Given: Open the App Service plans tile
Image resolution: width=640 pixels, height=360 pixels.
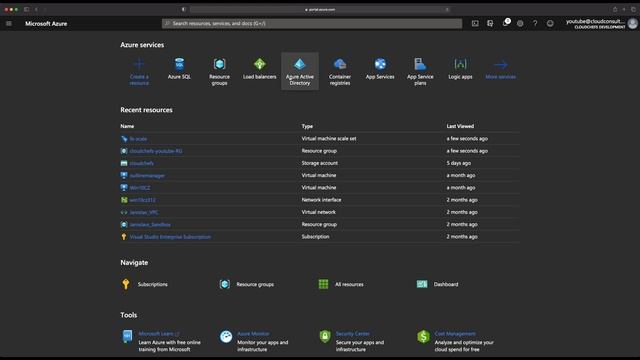Looking at the screenshot, I should click(x=420, y=71).
